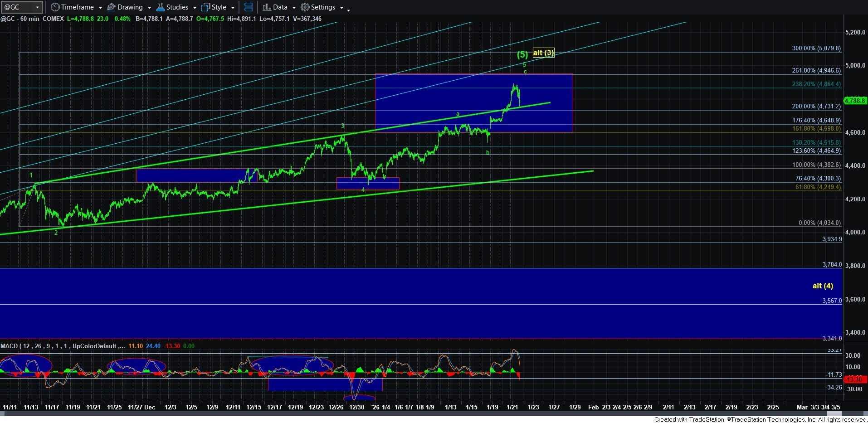Screen dimensions: 868x423
Task: Select the "alt (4)" label in blue zone
Action: click(822, 286)
